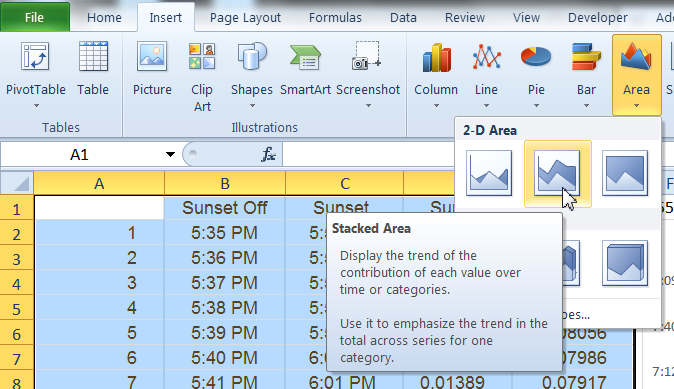The width and height of the screenshot is (674, 389).
Task: Insert a Table from the ribbon
Action: [x=93, y=68]
